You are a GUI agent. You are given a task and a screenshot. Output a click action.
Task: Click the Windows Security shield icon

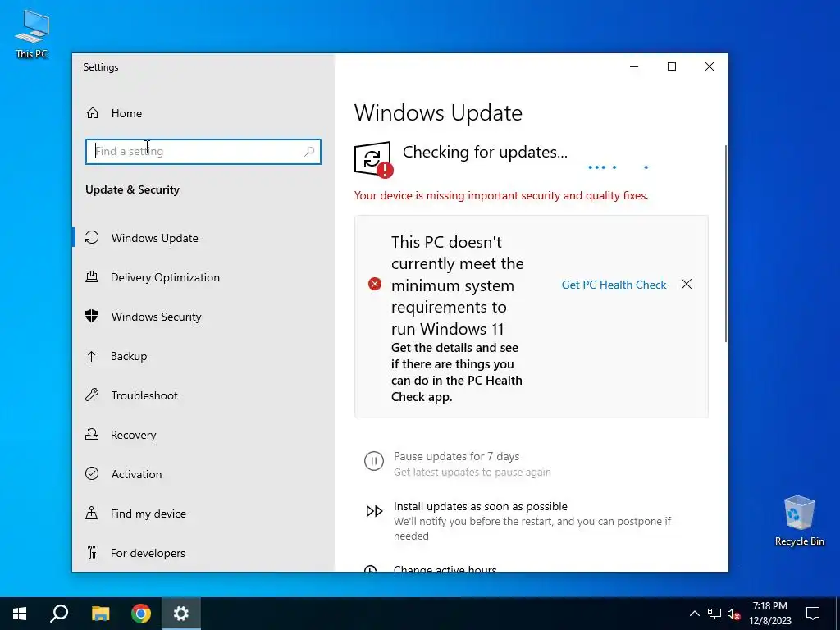point(92,316)
